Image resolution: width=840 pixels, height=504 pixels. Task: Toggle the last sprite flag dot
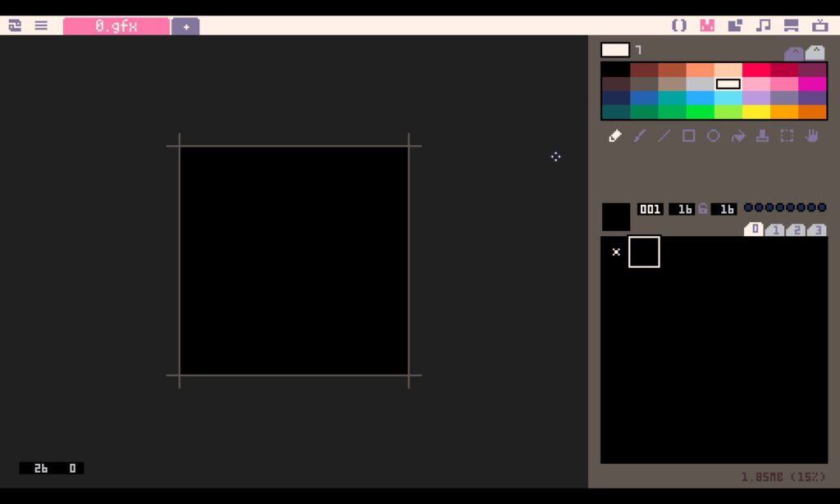coord(822,208)
